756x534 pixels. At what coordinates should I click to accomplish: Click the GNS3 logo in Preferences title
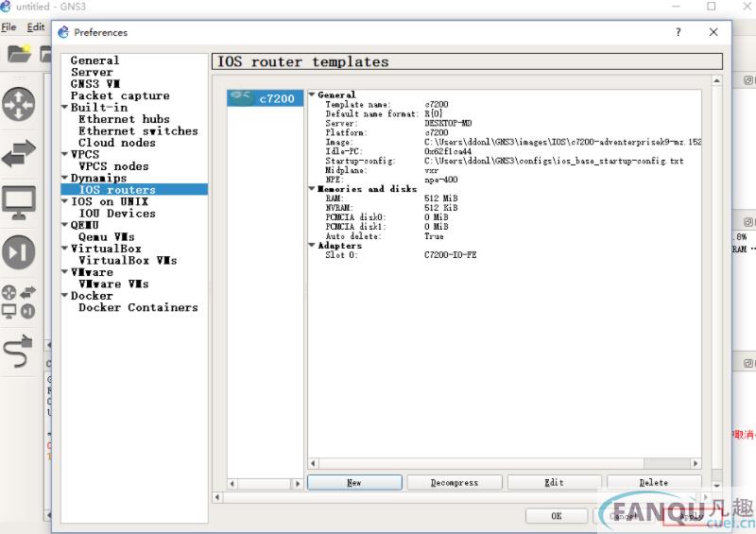[63, 32]
